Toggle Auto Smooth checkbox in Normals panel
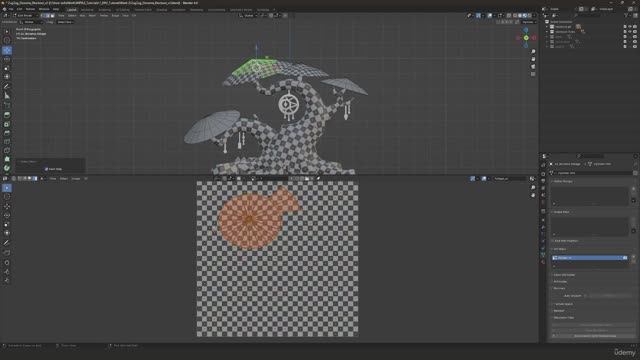 click(x=585, y=296)
